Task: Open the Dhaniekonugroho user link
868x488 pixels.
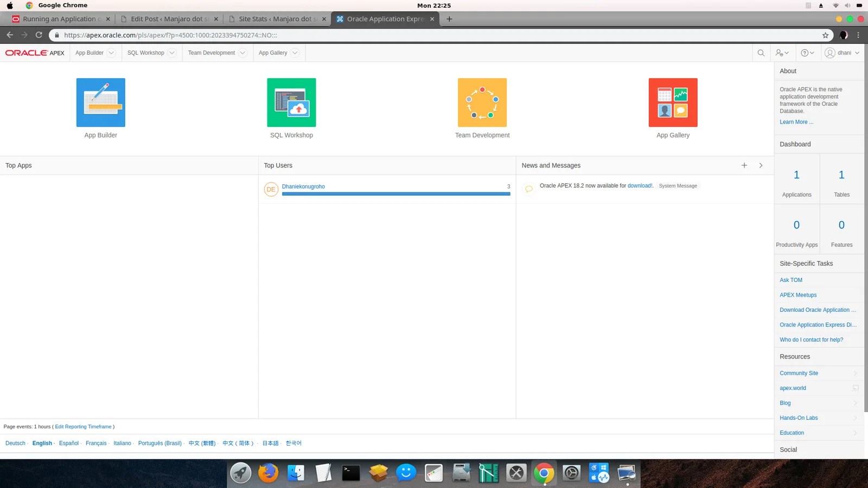Action: click(x=303, y=187)
